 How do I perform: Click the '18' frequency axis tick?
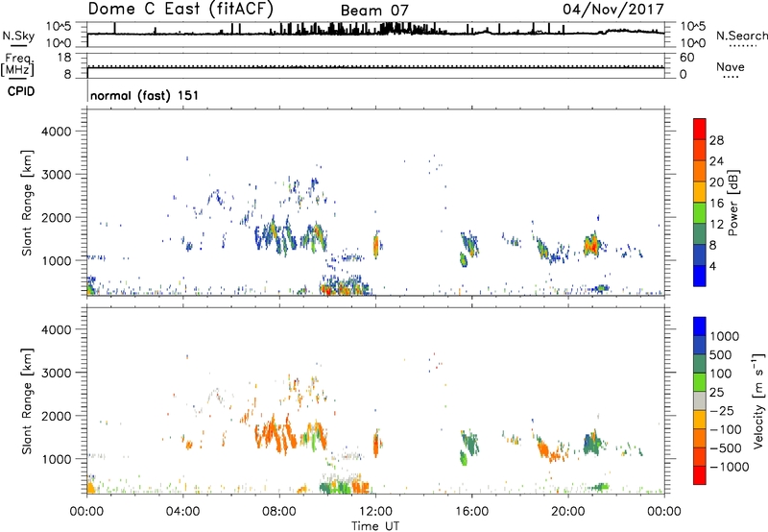[64, 58]
